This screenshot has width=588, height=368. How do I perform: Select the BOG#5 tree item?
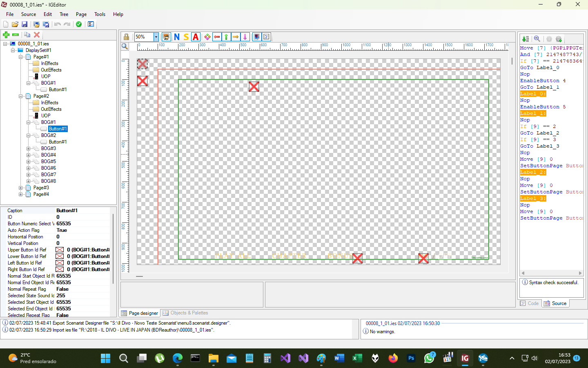click(x=49, y=162)
